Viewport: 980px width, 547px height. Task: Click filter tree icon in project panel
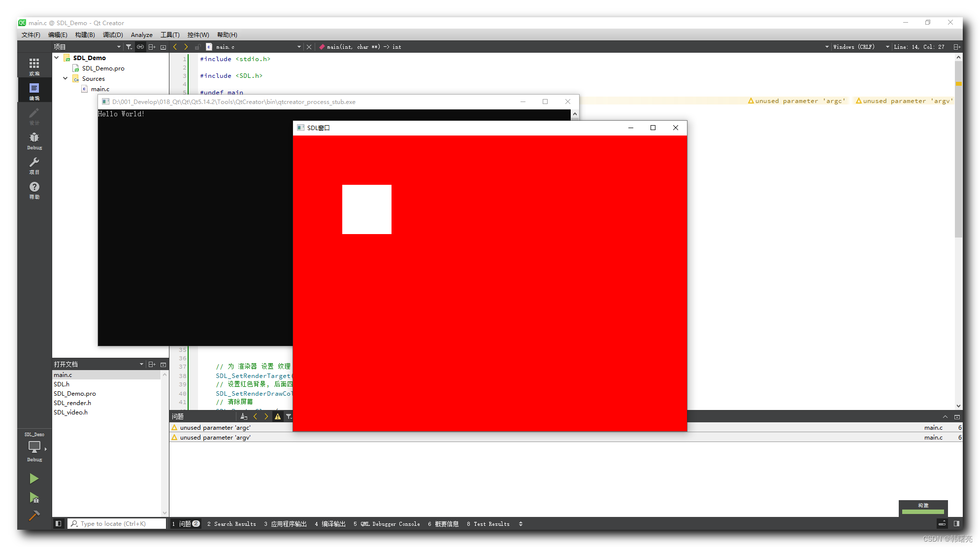click(x=129, y=47)
